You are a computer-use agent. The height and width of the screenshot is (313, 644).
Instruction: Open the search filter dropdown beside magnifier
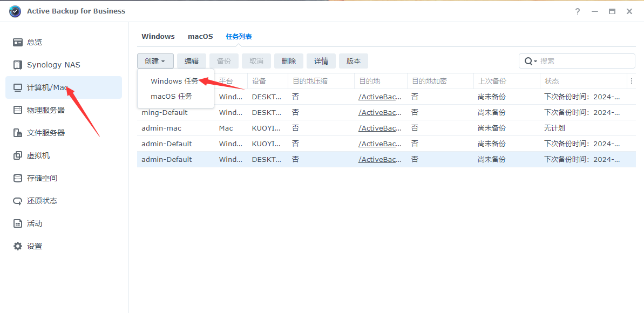(x=531, y=60)
